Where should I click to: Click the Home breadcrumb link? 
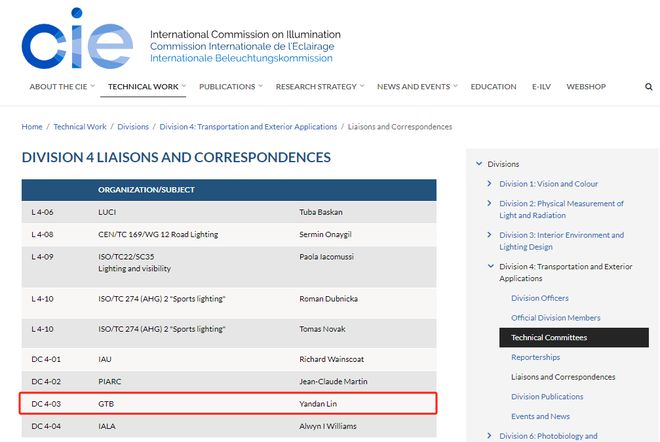(32, 127)
